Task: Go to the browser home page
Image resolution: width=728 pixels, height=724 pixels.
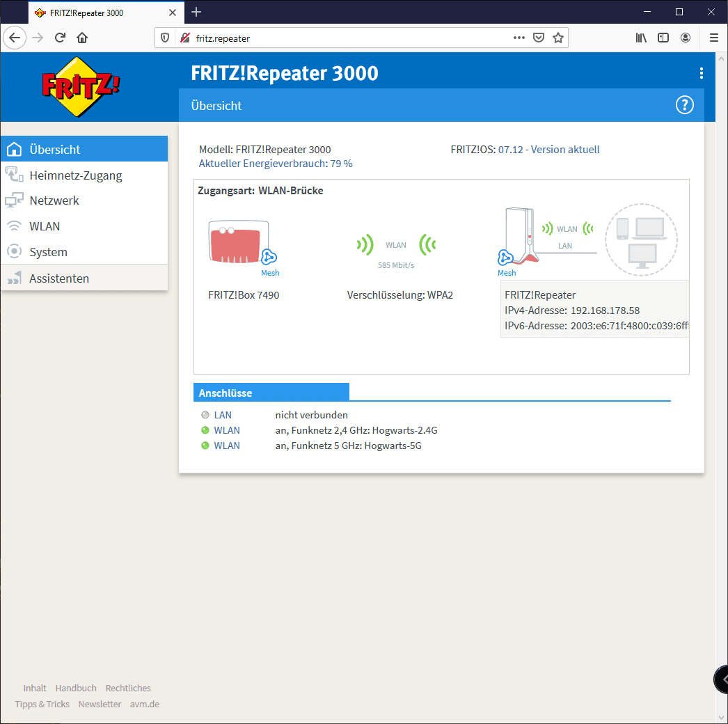Action: click(82, 38)
